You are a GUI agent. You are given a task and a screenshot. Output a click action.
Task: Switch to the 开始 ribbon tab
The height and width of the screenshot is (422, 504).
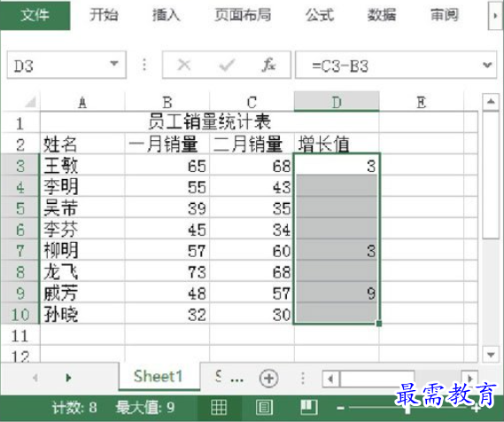click(x=104, y=15)
